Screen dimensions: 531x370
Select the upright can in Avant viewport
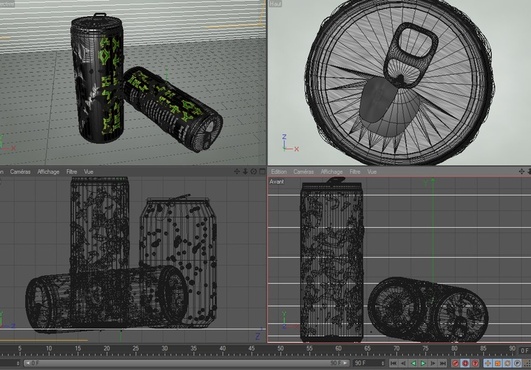(332, 261)
